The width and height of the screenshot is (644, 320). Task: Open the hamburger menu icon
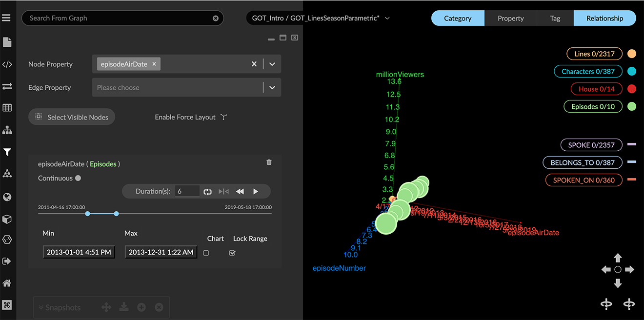tap(6, 18)
